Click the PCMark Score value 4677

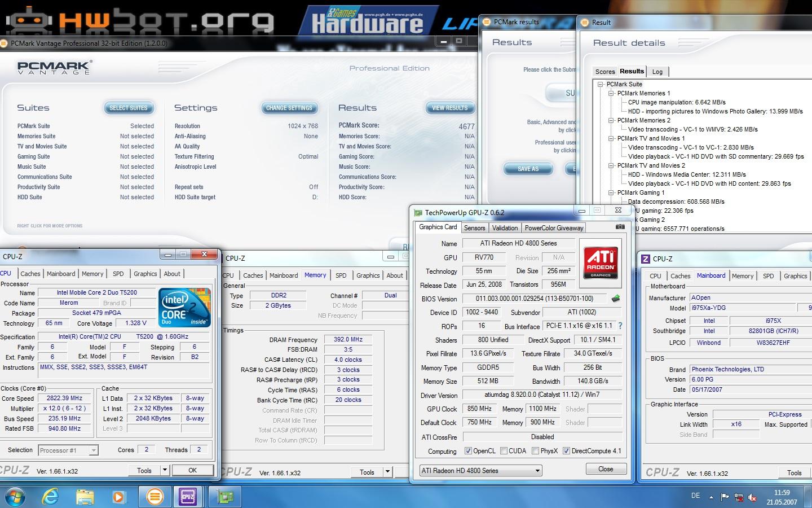(x=466, y=126)
